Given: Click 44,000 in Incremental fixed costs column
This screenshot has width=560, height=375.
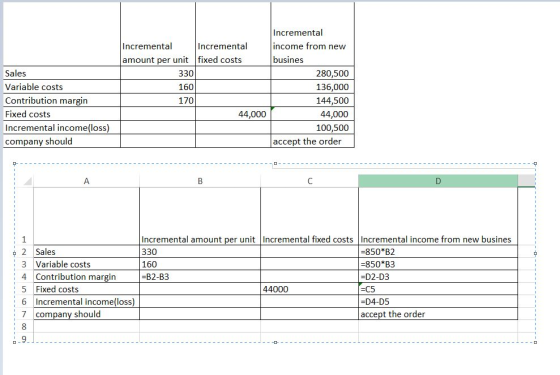Looking at the screenshot, I should (252, 114).
